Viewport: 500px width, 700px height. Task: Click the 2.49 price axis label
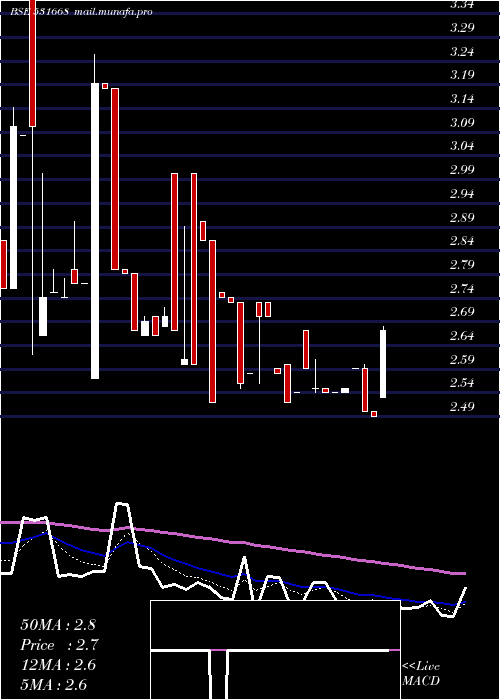pyautogui.click(x=462, y=407)
